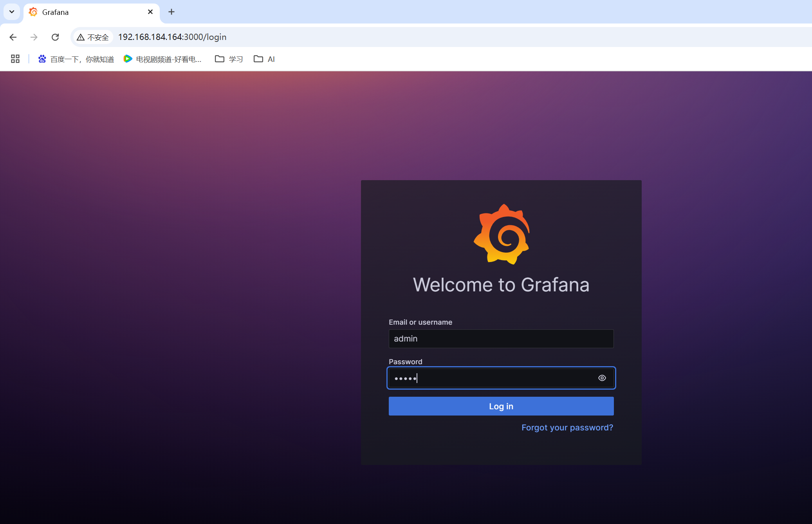Click the Welcome to Grafana heading
Screen dimensions: 812x524
pos(501,285)
